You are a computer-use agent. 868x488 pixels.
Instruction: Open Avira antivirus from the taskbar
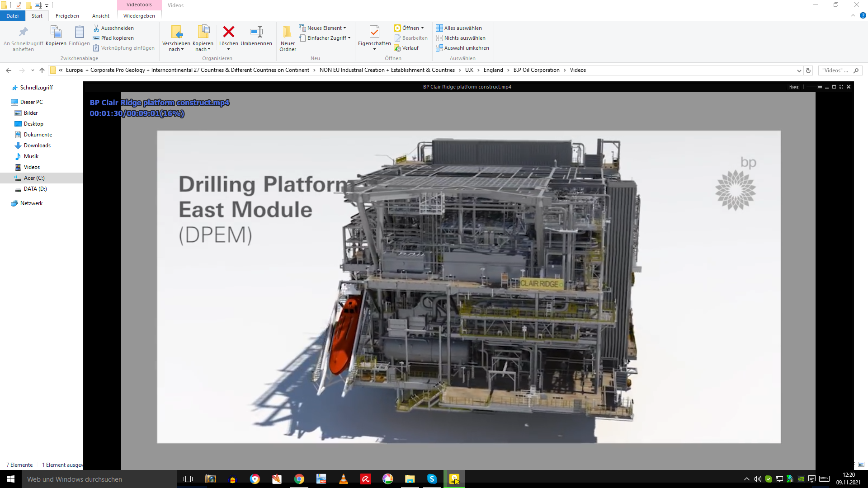(x=366, y=479)
